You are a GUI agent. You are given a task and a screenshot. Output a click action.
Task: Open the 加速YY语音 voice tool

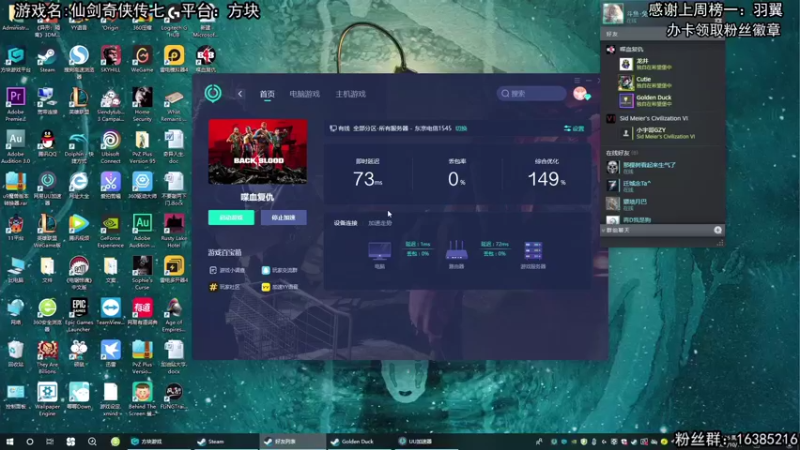click(x=280, y=287)
